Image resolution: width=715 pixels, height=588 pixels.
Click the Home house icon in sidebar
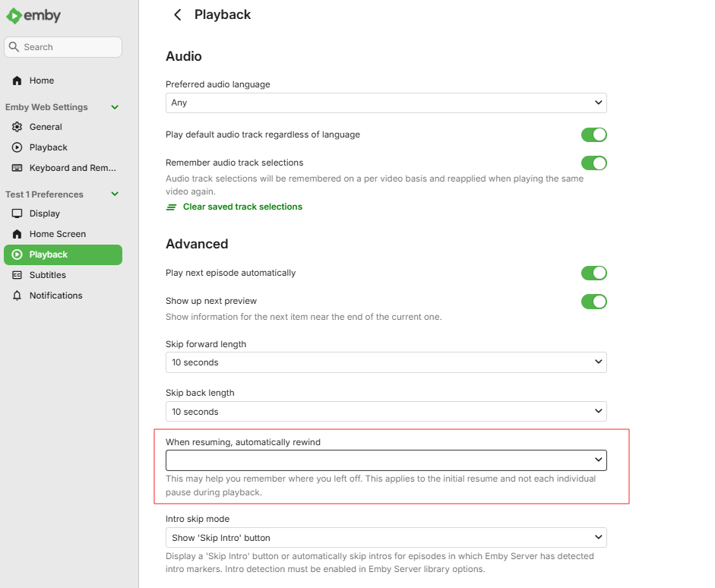click(x=17, y=81)
